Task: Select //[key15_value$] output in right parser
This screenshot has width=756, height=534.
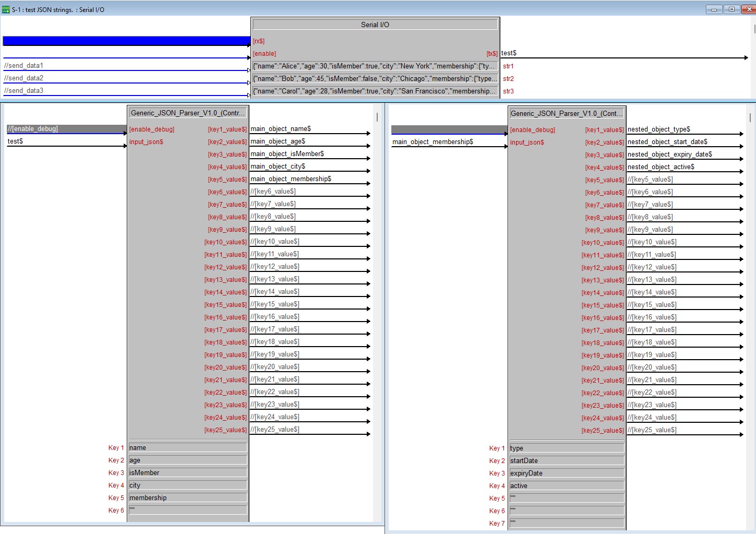Action: (652, 305)
